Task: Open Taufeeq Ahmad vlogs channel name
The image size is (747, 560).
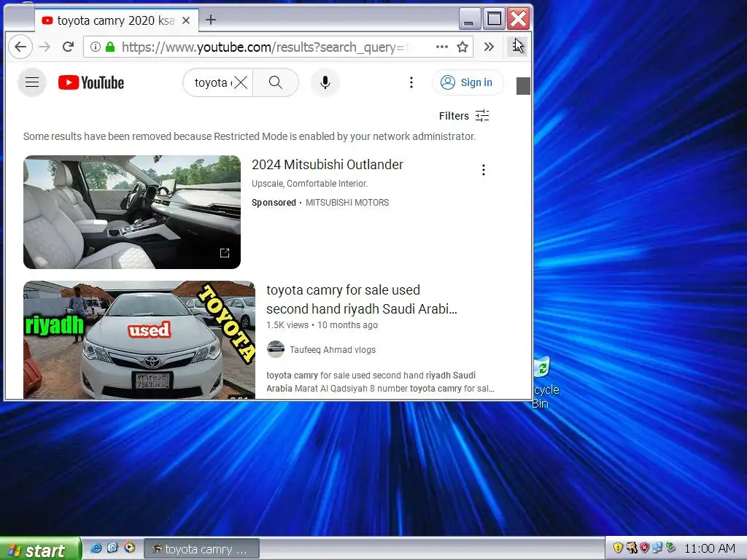Action: tap(333, 349)
